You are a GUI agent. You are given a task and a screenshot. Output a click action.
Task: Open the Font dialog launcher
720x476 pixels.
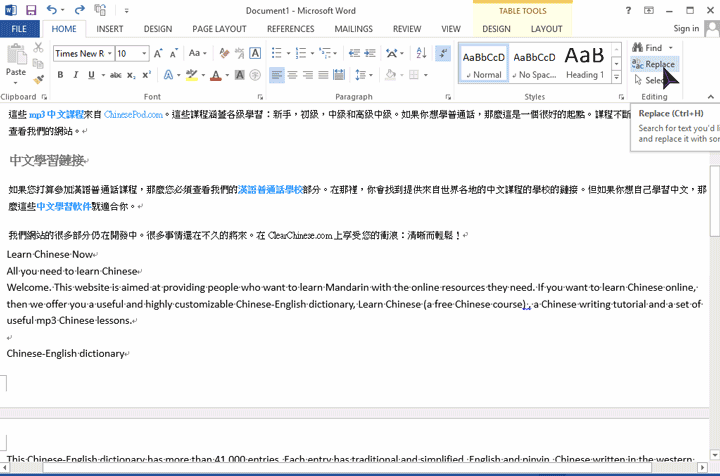pyautogui.click(x=260, y=97)
